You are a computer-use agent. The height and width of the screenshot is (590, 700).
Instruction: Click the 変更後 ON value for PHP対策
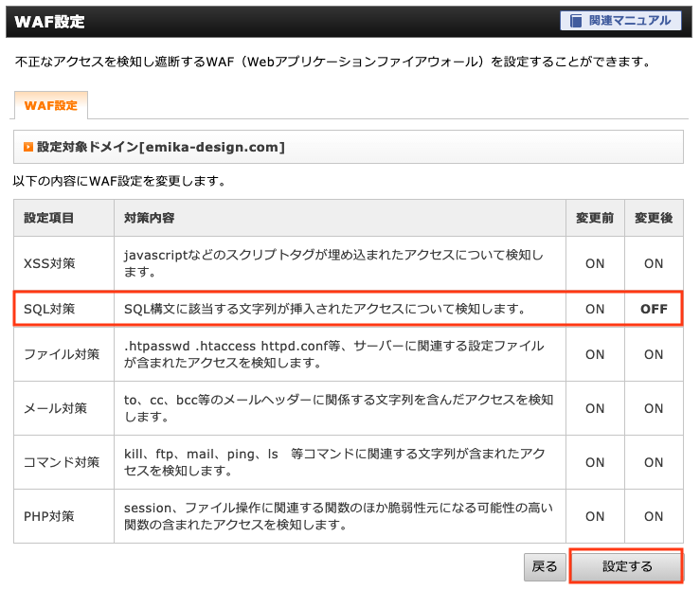coord(654,516)
